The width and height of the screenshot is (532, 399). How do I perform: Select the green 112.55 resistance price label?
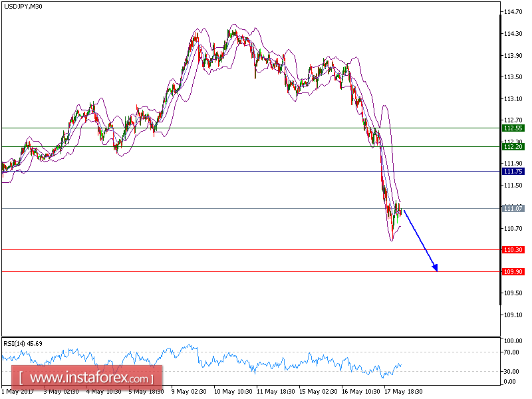point(512,126)
